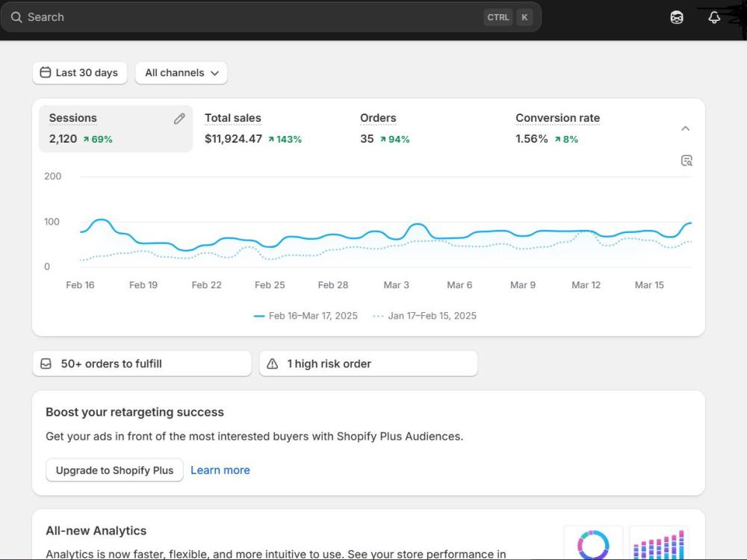Click the Feb 28 axis label
This screenshot has width=747, height=560.
pyautogui.click(x=333, y=284)
